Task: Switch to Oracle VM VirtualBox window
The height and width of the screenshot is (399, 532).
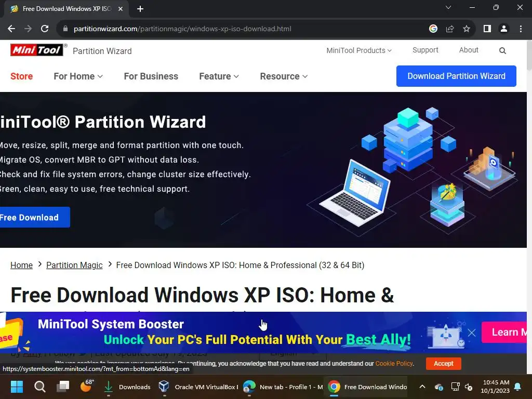Action: point(198,387)
